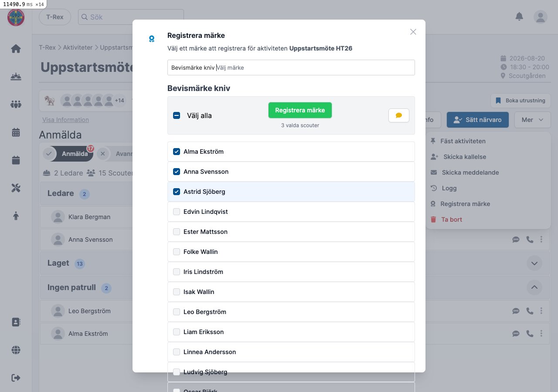Open the notifications bell
558x392 pixels.
(x=519, y=17)
